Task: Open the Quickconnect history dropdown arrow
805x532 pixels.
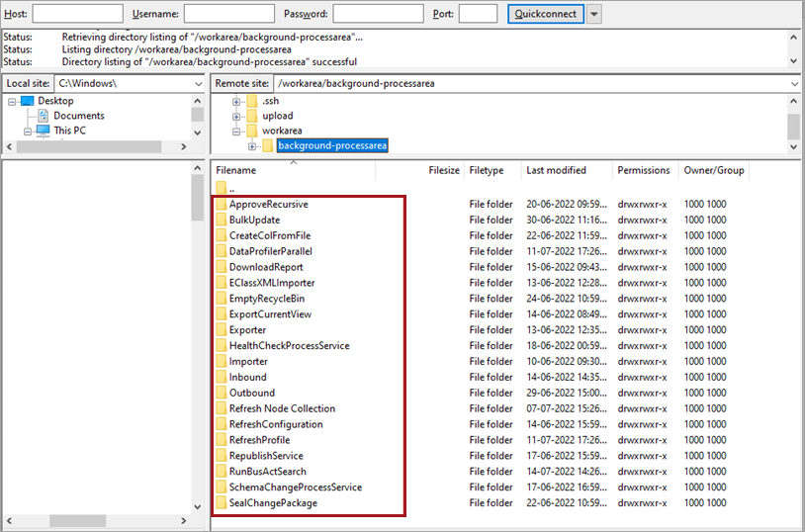Action: 593,14
